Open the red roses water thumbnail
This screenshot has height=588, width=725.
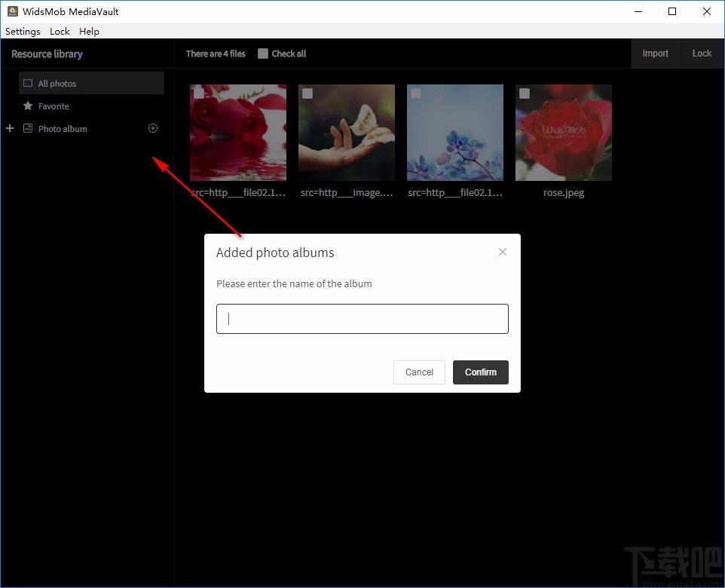(x=238, y=133)
